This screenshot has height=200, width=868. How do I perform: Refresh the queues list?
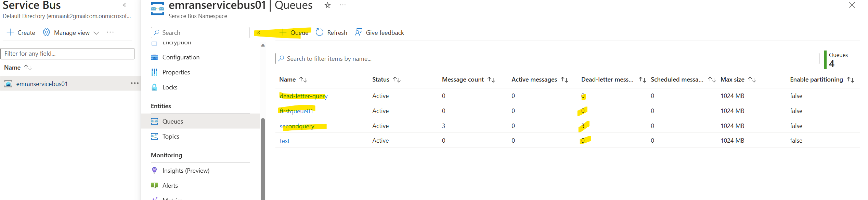click(331, 32)
